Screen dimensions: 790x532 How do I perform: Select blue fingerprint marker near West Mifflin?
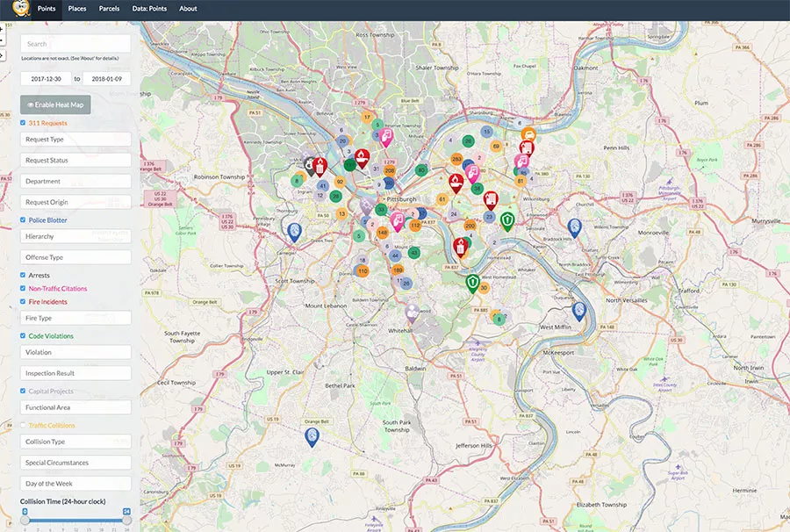578,311
